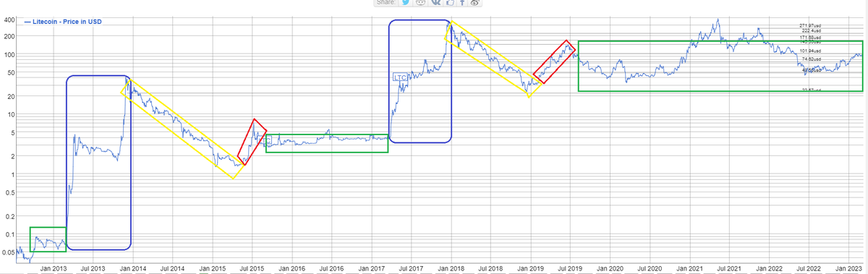Click the Jan 2017 date axis label
This screenshot has width=868, height=274.
(x=373, y=268)
